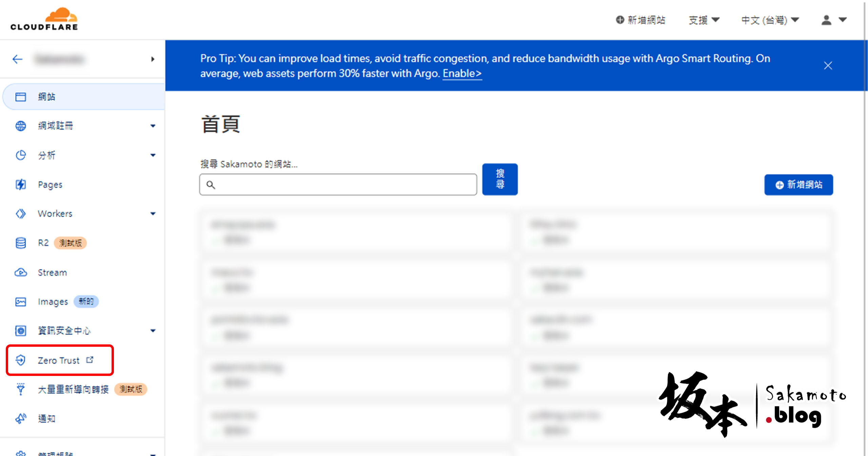
Task: Click the 新增網站 link in header
Action: tap(641, 20)
